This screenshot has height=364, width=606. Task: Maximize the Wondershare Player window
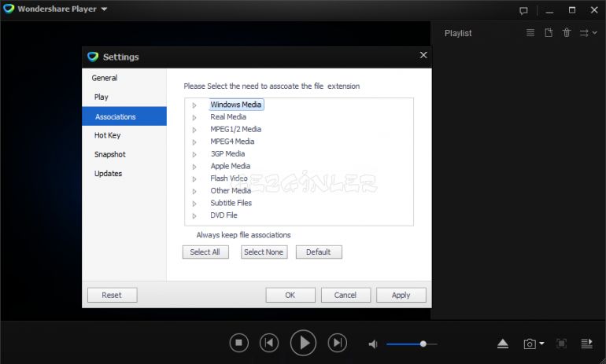[x=572, y=10]
